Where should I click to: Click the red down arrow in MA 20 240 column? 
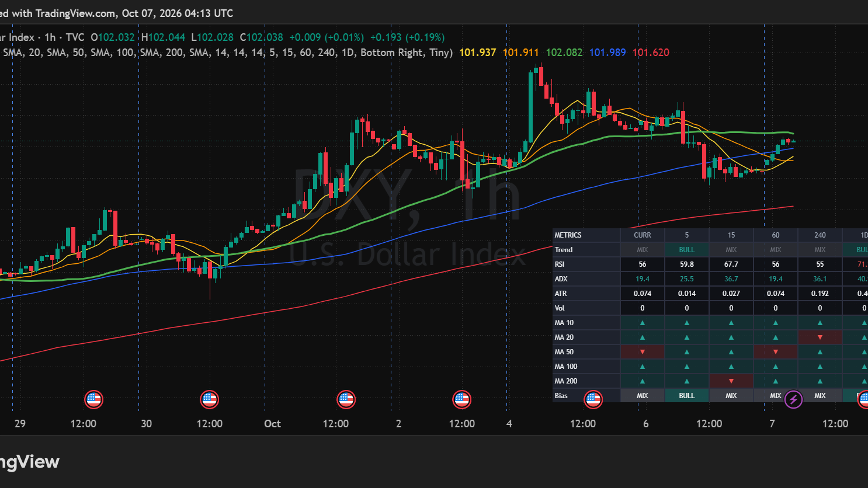pyautogui.click(x=820, y=337)
